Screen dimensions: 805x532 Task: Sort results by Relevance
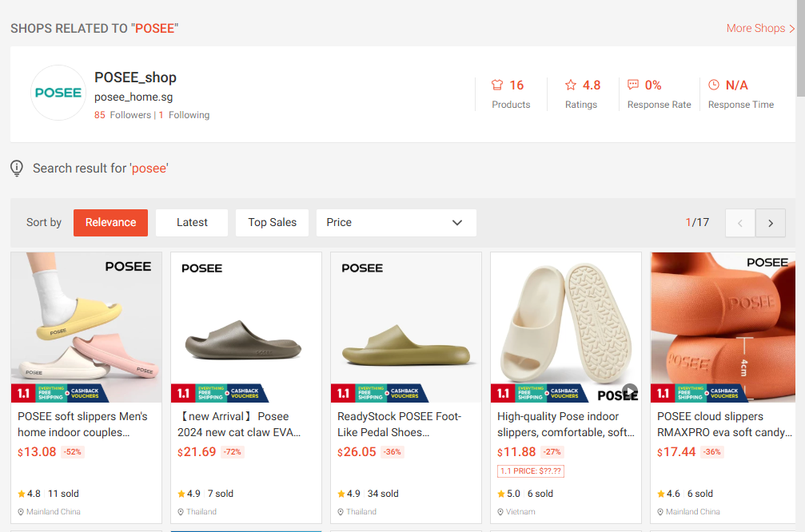click(110, 223)
